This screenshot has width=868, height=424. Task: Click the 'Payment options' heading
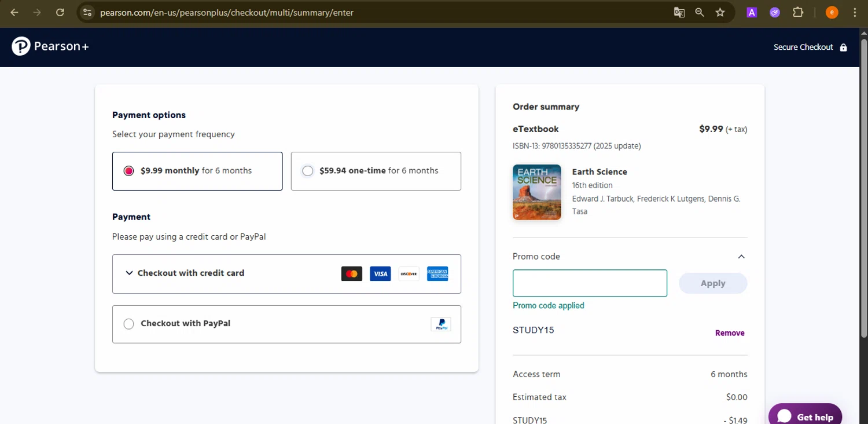[149, 115]
